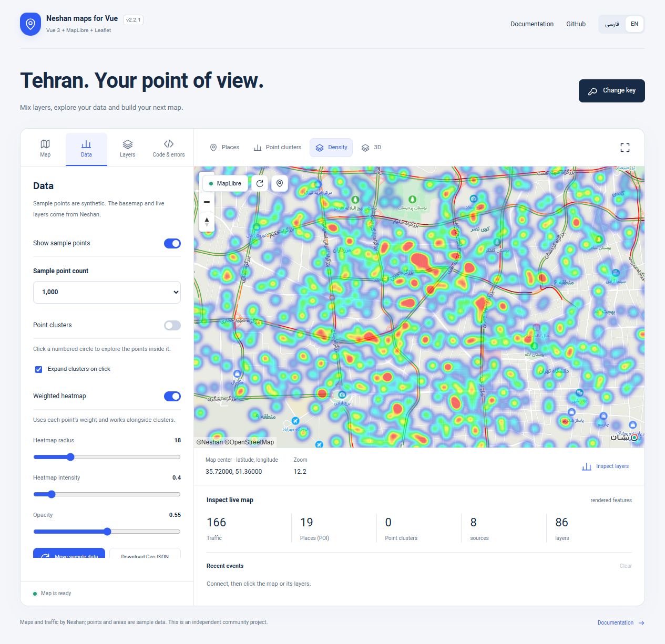Open the Code & errors tab

(169, 149)
